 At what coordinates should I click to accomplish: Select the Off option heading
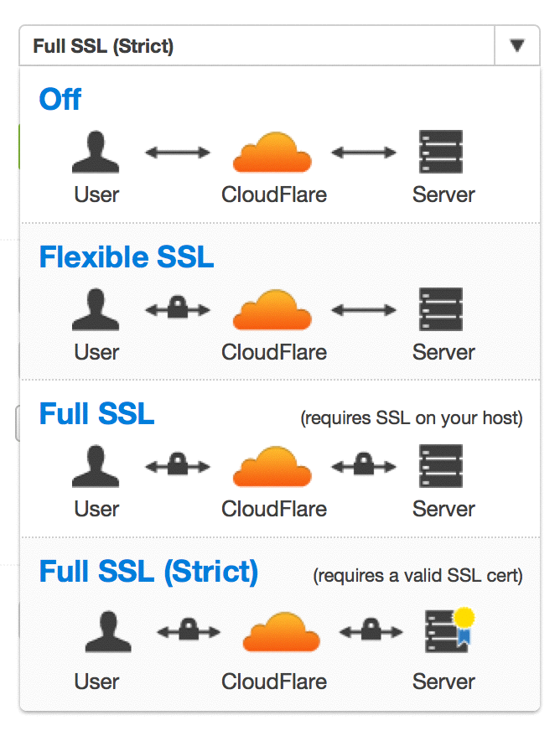pos(60,99)
